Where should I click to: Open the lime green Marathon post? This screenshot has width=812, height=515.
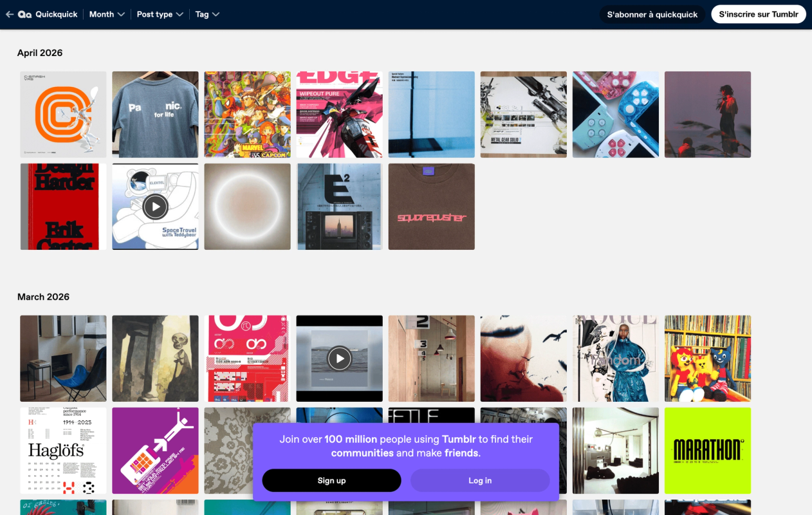click(708, 451)
